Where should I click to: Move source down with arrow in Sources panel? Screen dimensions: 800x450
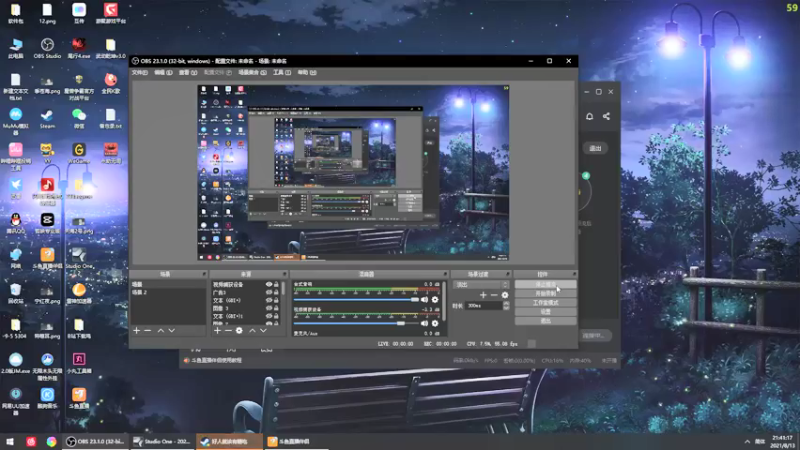(264, 331)
